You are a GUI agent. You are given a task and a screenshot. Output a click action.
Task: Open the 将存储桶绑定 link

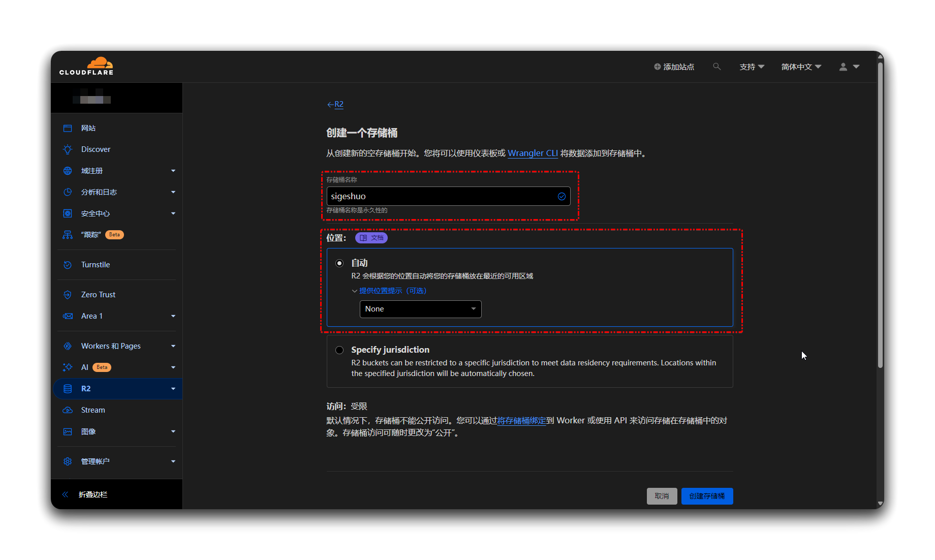521,421
